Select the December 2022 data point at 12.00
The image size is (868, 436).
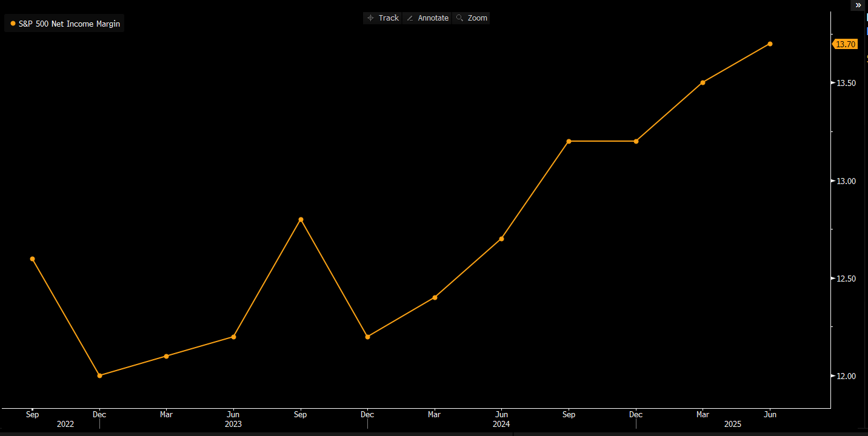99,375
